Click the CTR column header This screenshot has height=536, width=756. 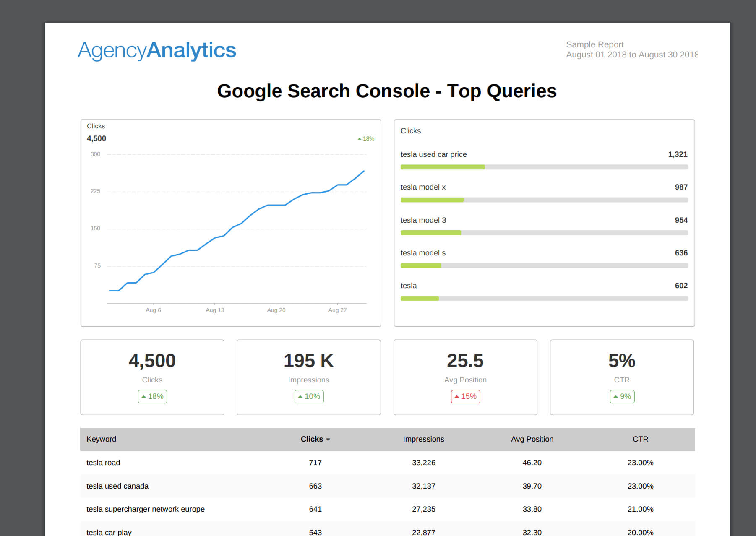pyautogui.click(x=640, y=439)
